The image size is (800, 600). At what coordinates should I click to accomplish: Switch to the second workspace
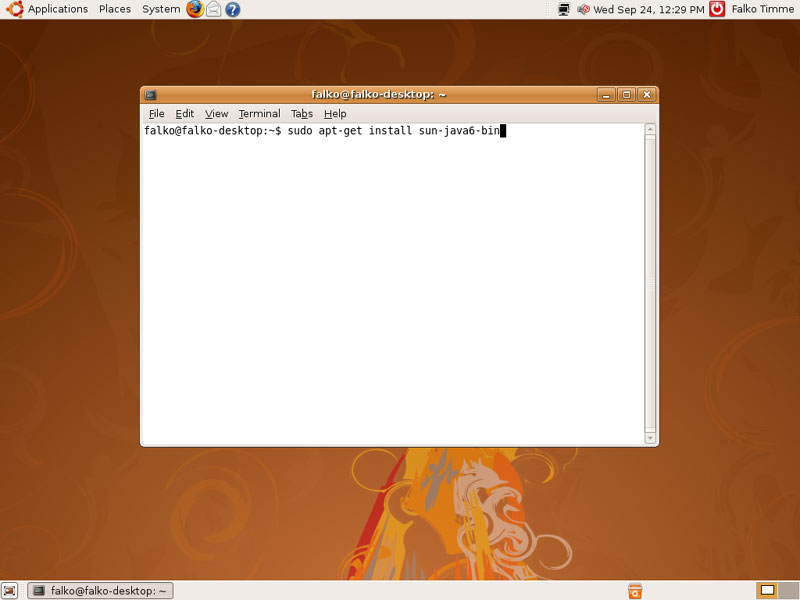(786, 590)
